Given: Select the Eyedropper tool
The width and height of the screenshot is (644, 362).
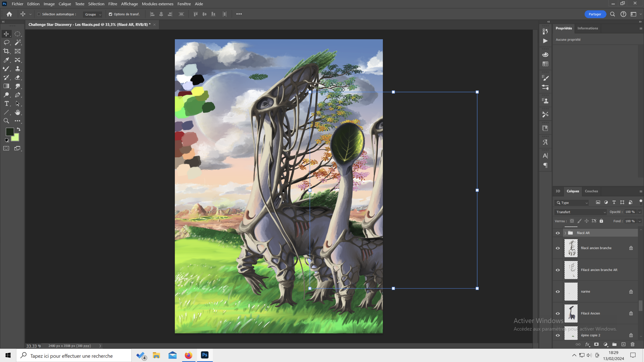Looking at the screenshot, I should click(6, 60).
